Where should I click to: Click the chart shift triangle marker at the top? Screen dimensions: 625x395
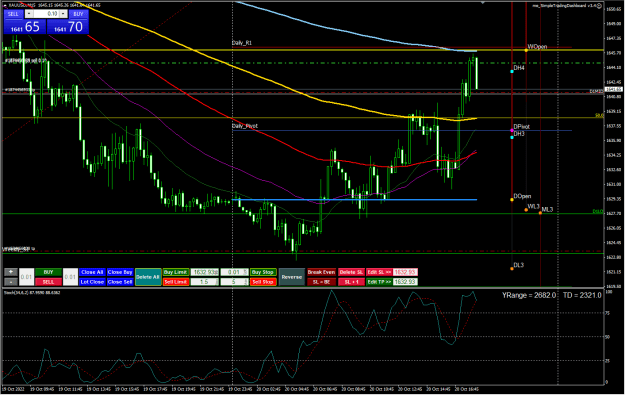[483, 2]
